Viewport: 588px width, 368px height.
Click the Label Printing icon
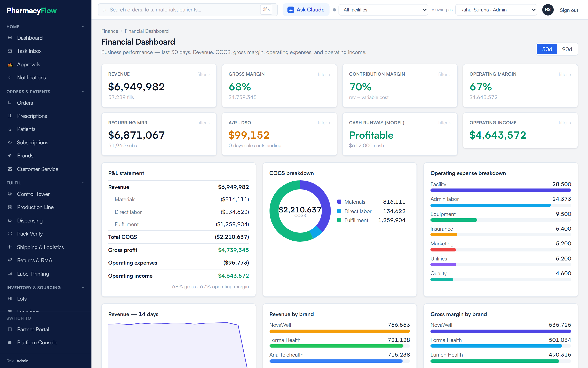(x=10, y=274)
